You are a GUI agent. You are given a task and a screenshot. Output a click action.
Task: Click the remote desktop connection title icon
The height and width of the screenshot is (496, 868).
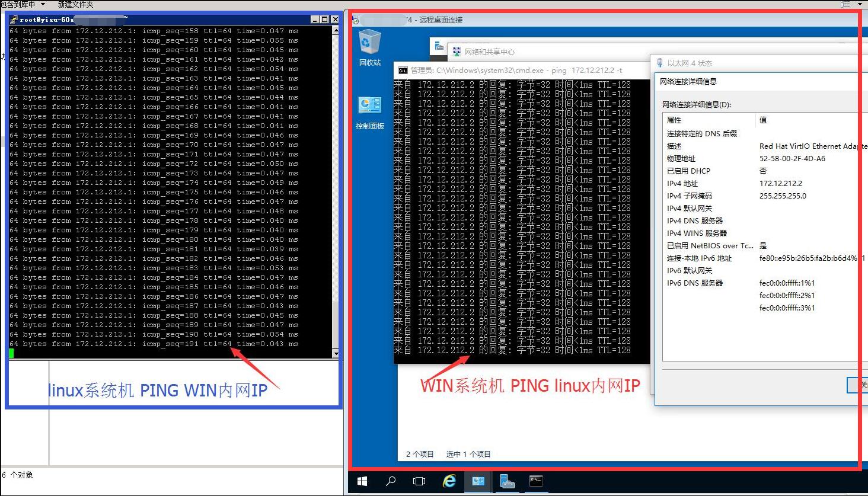(x=356, y=20)
